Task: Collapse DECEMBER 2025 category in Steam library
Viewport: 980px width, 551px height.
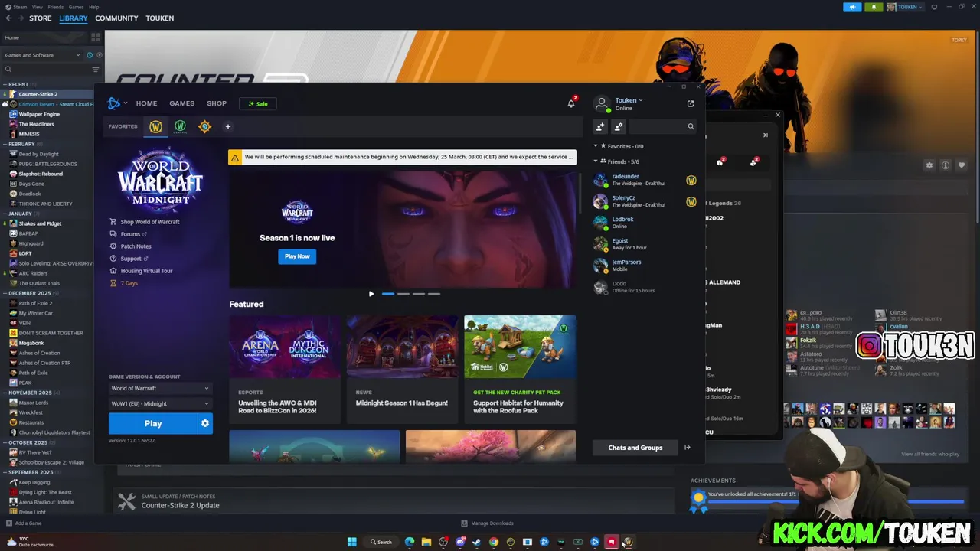Action: (x=5, y=293)
